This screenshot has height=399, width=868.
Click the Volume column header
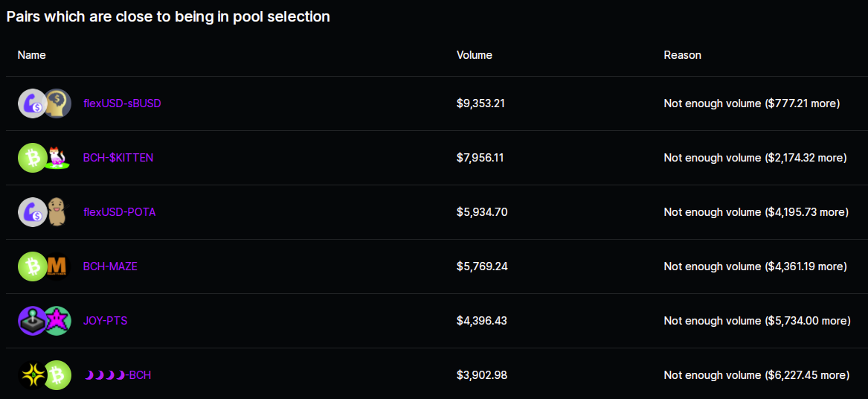475,55
